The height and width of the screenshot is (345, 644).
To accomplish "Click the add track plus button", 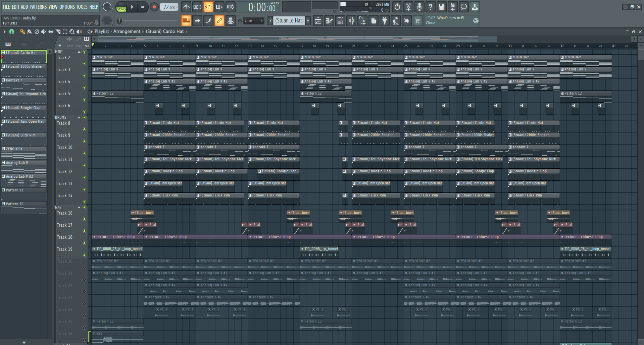I will point(60,45).
